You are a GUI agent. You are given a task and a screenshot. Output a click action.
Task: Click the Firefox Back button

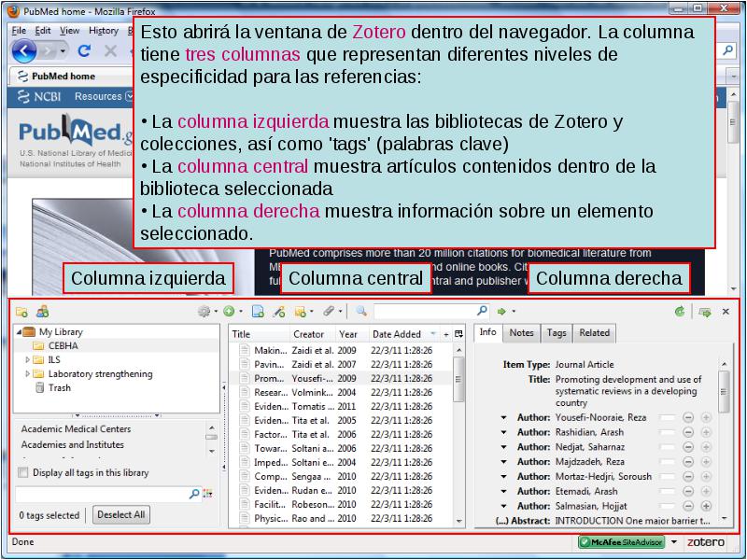[x=24, y=51]
